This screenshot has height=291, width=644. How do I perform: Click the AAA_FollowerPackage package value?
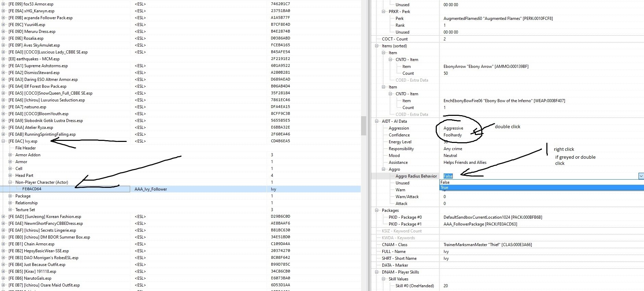tap(480, 224)
